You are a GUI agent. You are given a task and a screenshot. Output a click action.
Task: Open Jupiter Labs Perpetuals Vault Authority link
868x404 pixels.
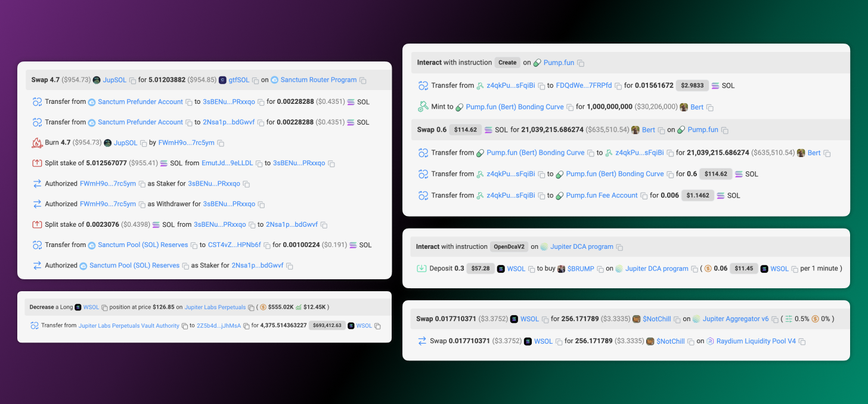click(x=129, y=326)
